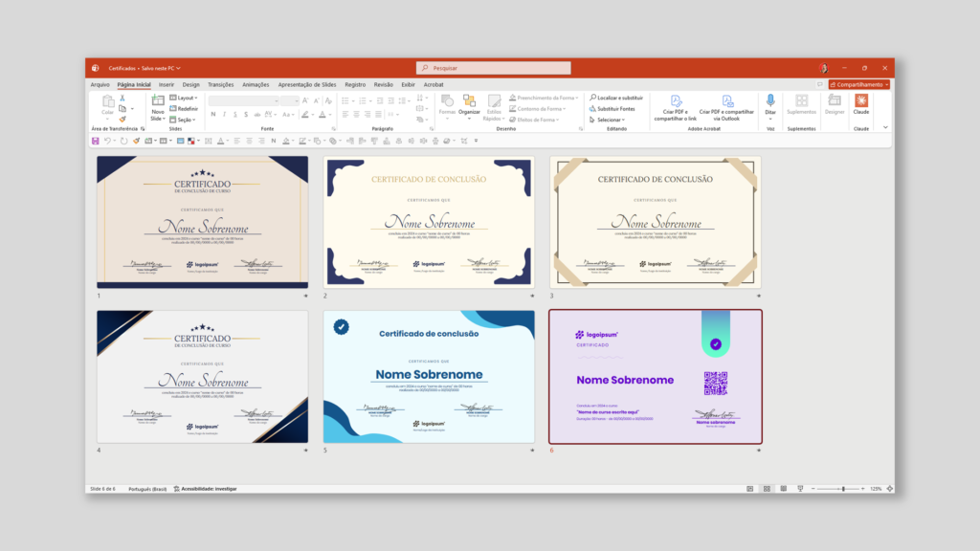
Task: Toggle strikethrough formatting
Action: [x=256, y=115]
